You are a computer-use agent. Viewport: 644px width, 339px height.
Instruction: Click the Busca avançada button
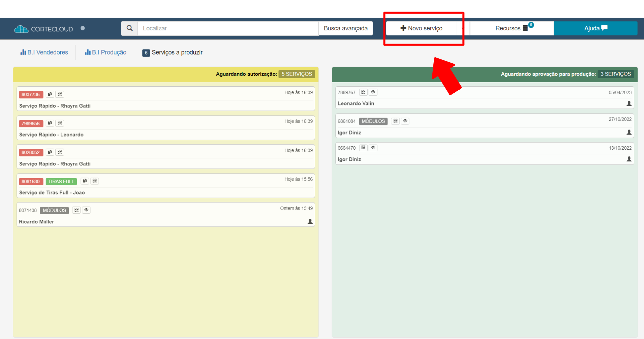[x=346, y=28]
